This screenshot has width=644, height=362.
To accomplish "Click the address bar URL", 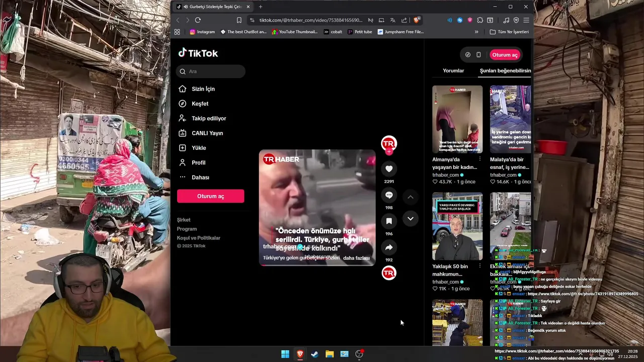I will coord(310,20).
